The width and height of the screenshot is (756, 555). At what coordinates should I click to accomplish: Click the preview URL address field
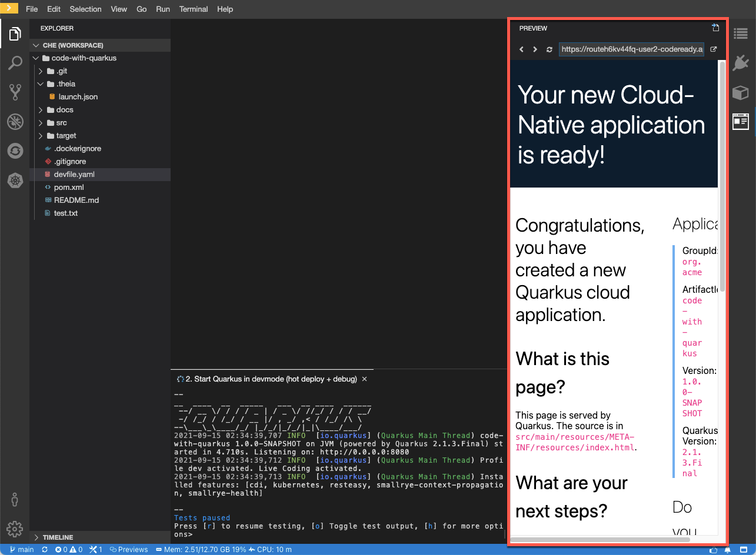click(632, 49)
